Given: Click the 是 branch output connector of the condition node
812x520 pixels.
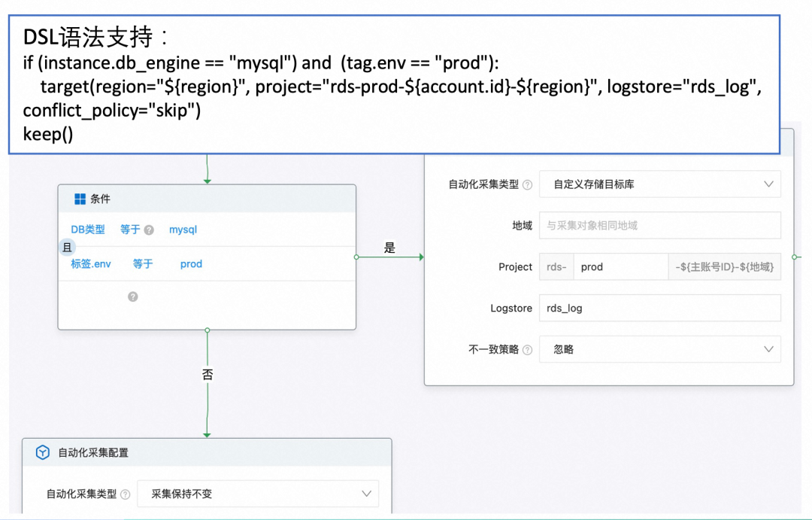Looking at the screenshot, I should [356, 257].
